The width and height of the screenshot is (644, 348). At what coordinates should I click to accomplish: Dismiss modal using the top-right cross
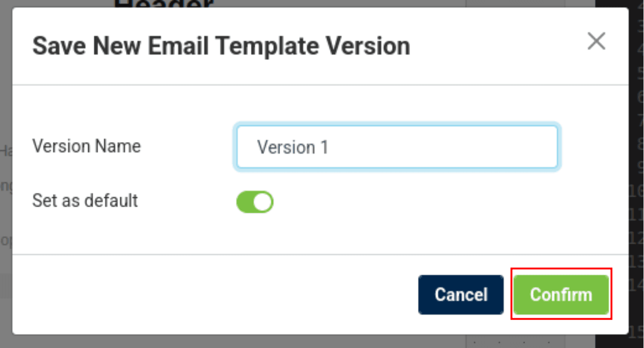pos(596,42)
